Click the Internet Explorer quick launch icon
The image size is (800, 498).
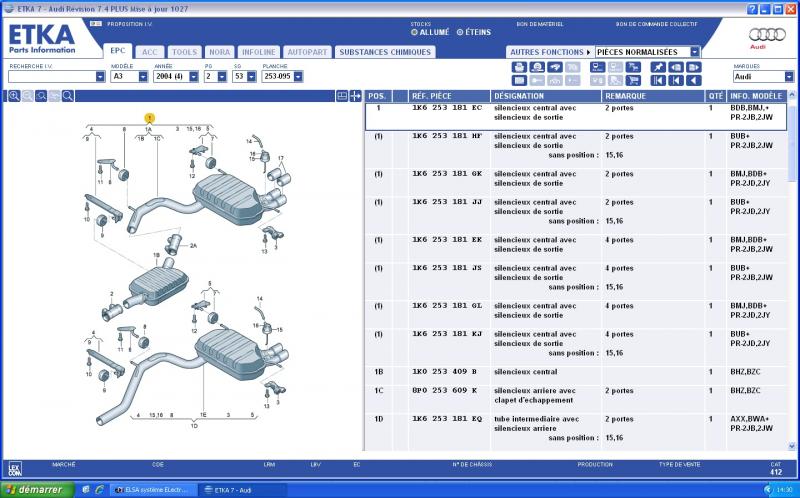[x=99, y=489]
